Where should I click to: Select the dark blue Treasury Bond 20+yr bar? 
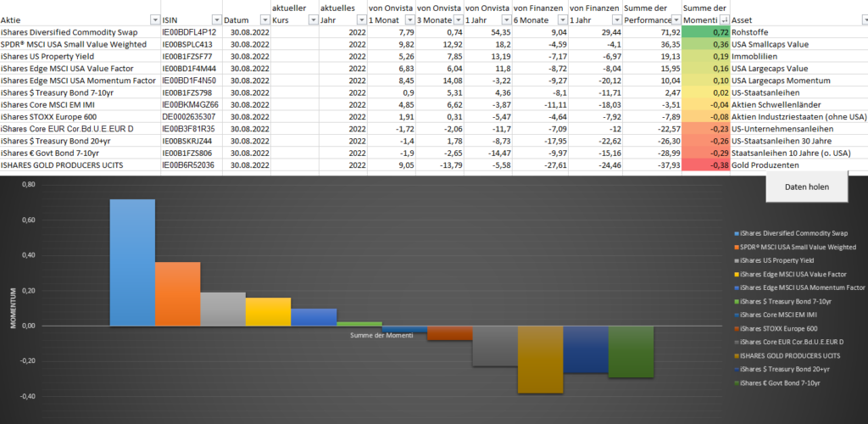click(586, 349)
